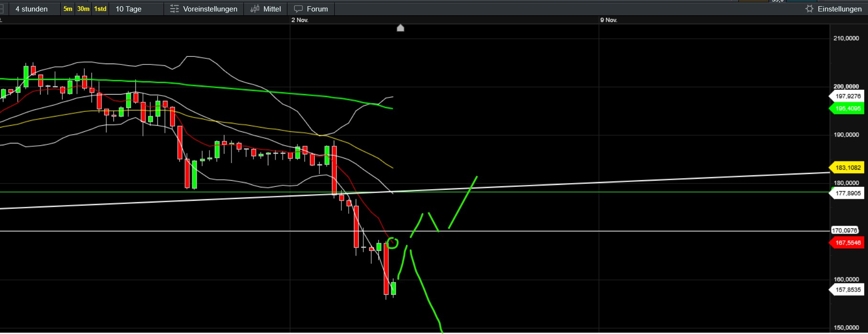Click the 190,0000 axis value

pos(846,135)
